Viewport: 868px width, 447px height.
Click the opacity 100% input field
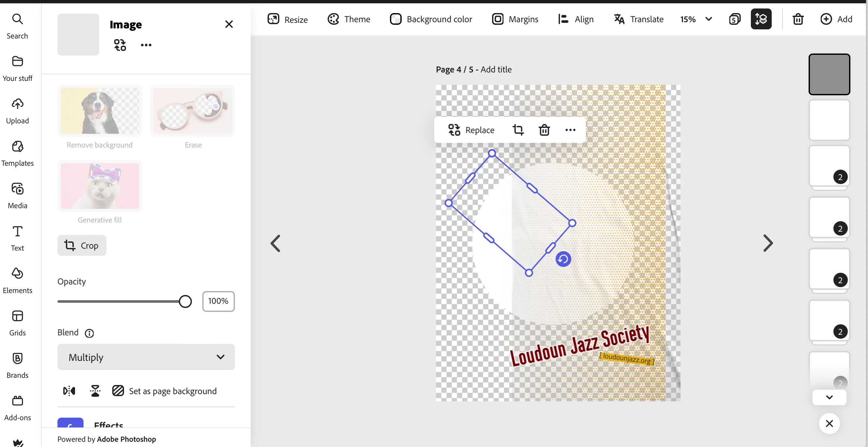pos(218,301)
